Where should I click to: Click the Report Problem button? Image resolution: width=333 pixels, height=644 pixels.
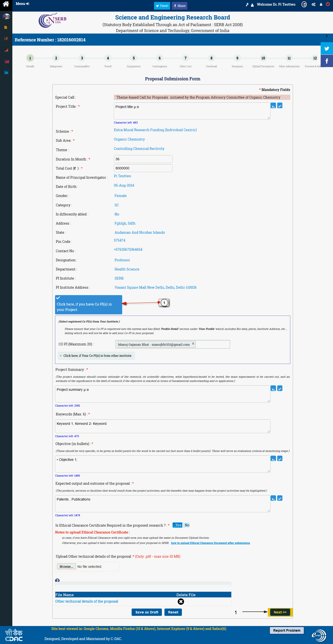[287, 630]
